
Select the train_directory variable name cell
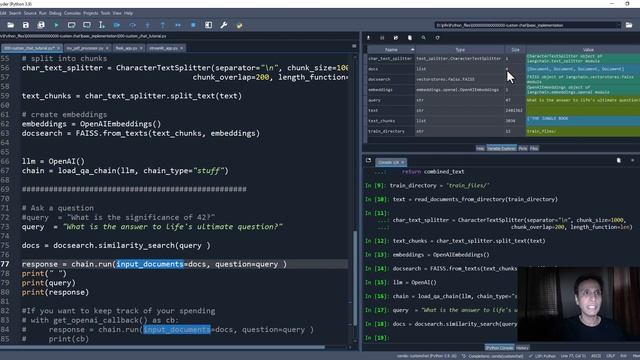[391, 131]
